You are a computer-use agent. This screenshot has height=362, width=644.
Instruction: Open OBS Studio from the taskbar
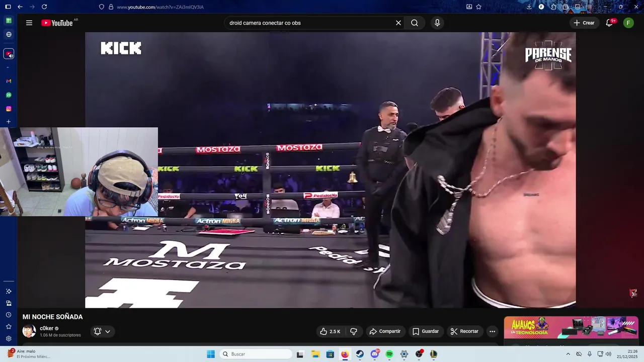pyautogui.click(x=419, y=354)
